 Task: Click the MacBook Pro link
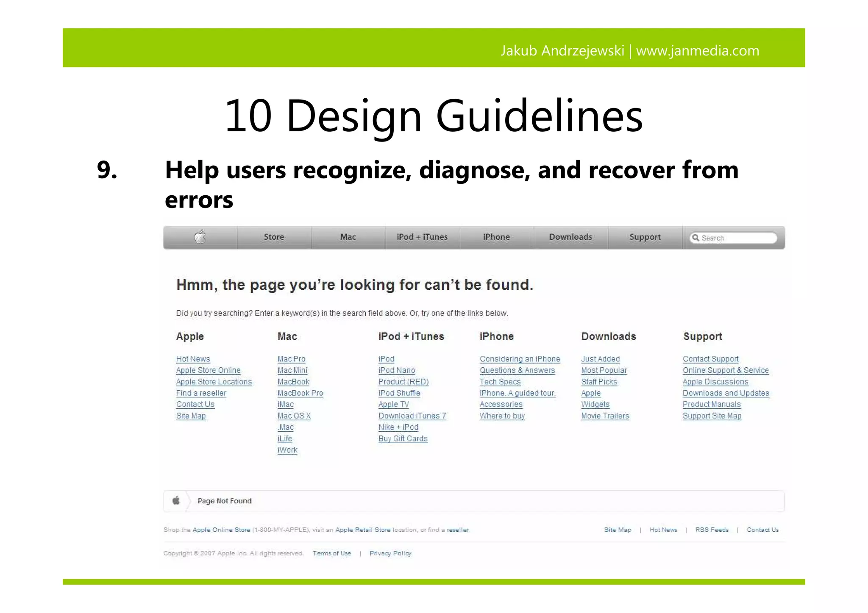click(x=300, y=393)
